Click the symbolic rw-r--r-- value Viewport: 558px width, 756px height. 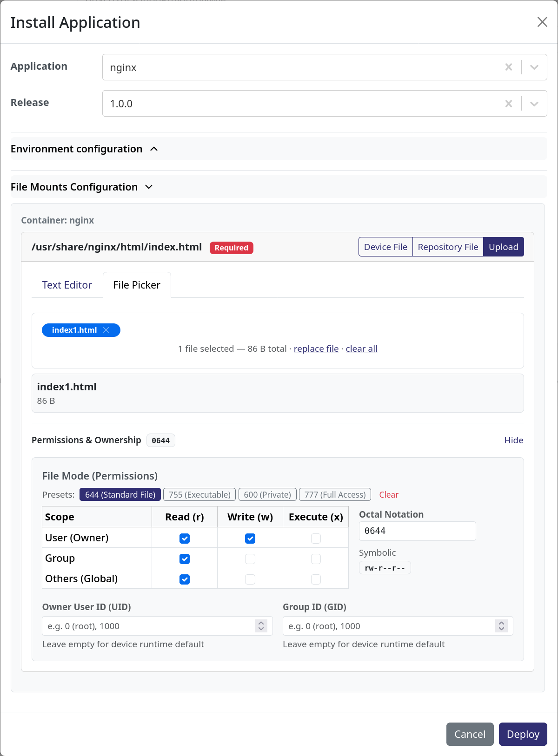pyautogui.click(x=385, y=568)
